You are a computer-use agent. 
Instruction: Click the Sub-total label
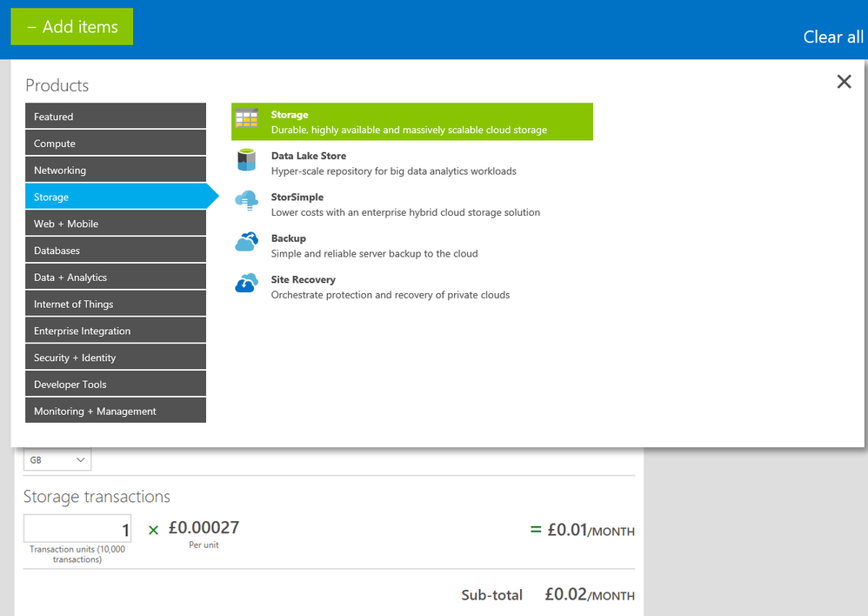pos(491,595)
